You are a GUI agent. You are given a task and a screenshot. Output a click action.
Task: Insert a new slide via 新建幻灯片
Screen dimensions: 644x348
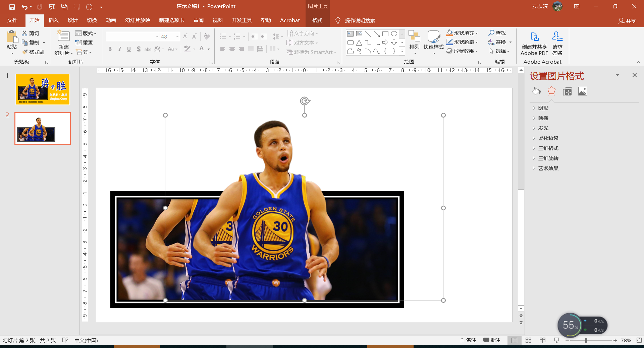63,43
